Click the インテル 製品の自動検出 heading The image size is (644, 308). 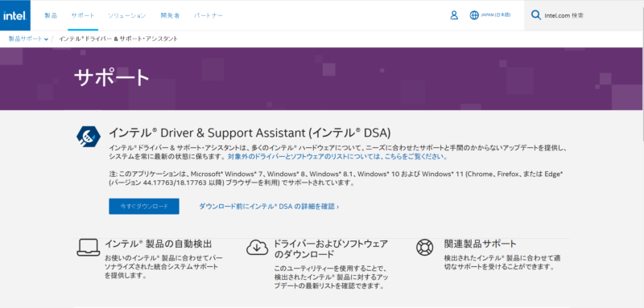(x=158, y=244)
